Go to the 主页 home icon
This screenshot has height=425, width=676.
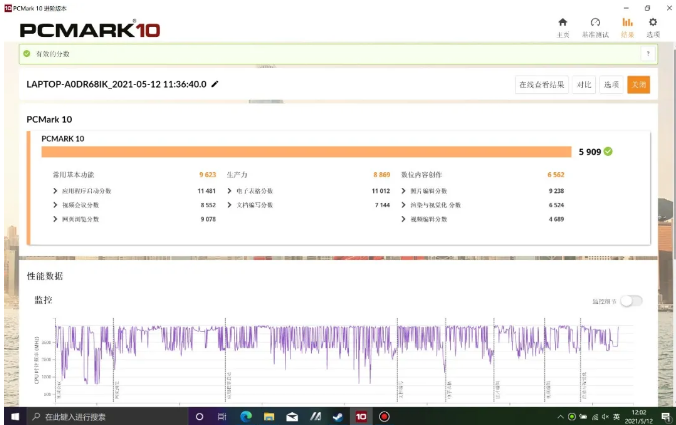click(562, 22)
